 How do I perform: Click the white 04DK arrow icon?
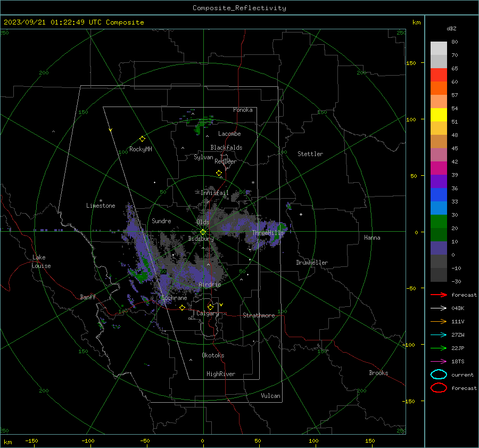pos(439,308)
